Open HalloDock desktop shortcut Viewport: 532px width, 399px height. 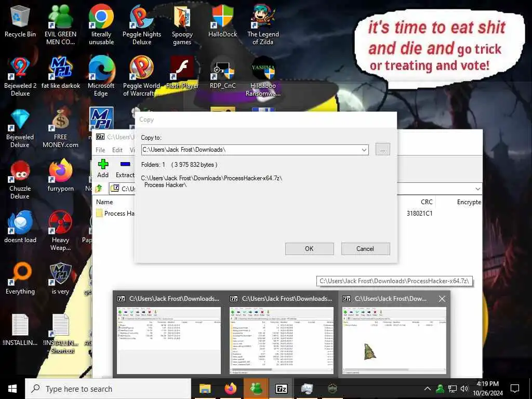pyautogui.click(x=222, y=22)
